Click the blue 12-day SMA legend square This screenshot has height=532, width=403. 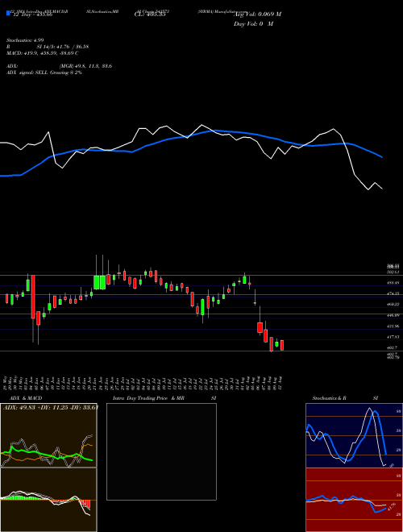click(x=8, y=14)
